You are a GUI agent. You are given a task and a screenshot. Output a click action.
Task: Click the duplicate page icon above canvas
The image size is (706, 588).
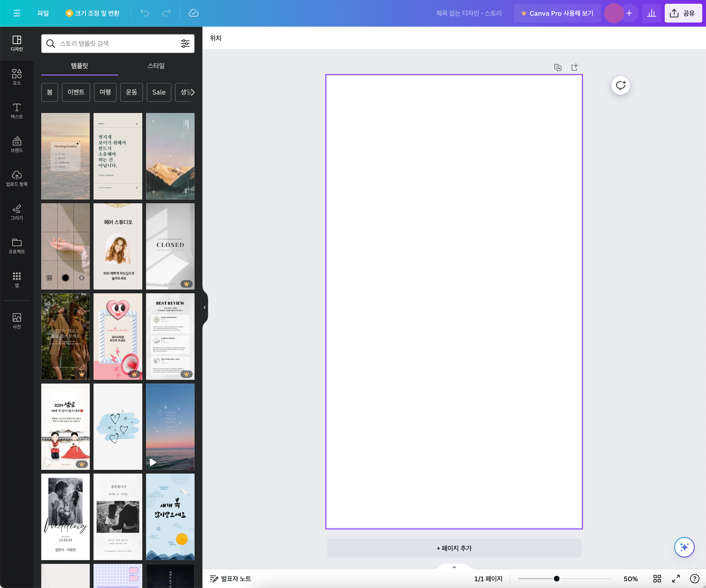click(x=558, y=67)
